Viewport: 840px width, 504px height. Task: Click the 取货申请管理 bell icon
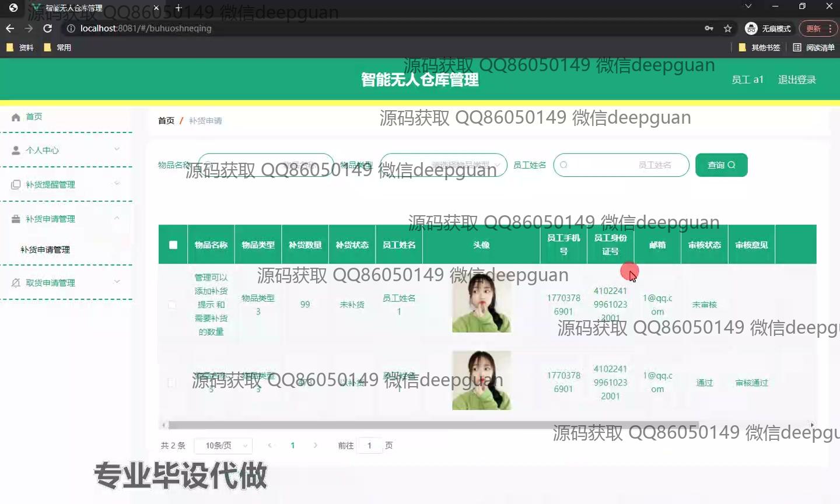click(16, 283)
